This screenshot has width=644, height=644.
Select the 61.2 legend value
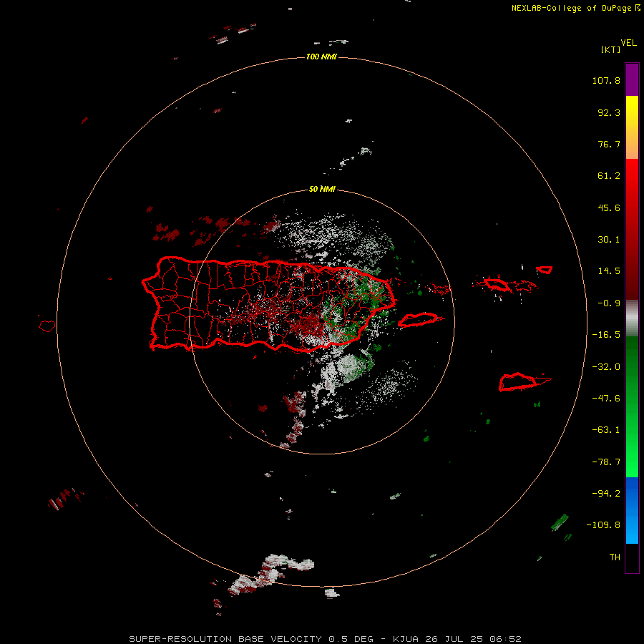[609, 176]
